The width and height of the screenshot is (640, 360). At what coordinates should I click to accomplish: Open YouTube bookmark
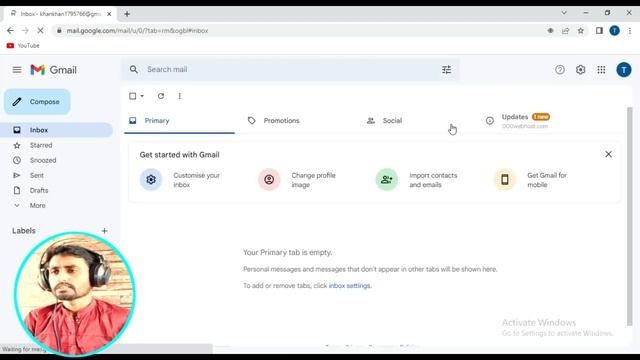(x=23, y=46)
